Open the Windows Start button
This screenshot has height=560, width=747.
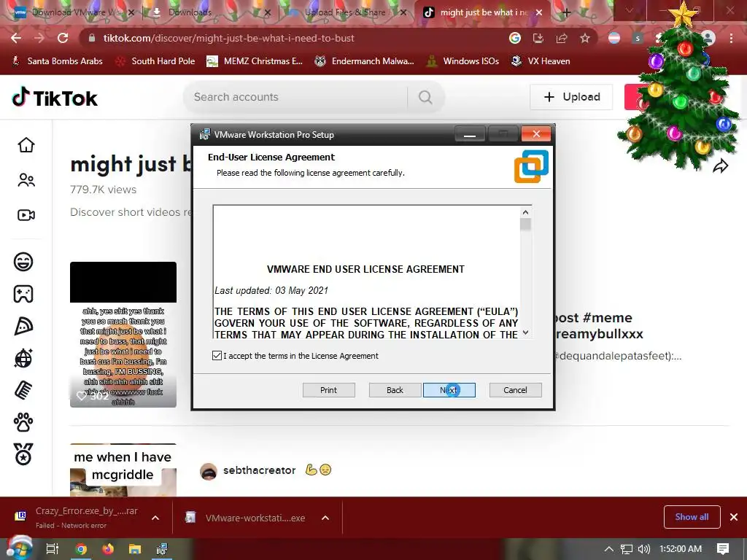pos(19,548)
